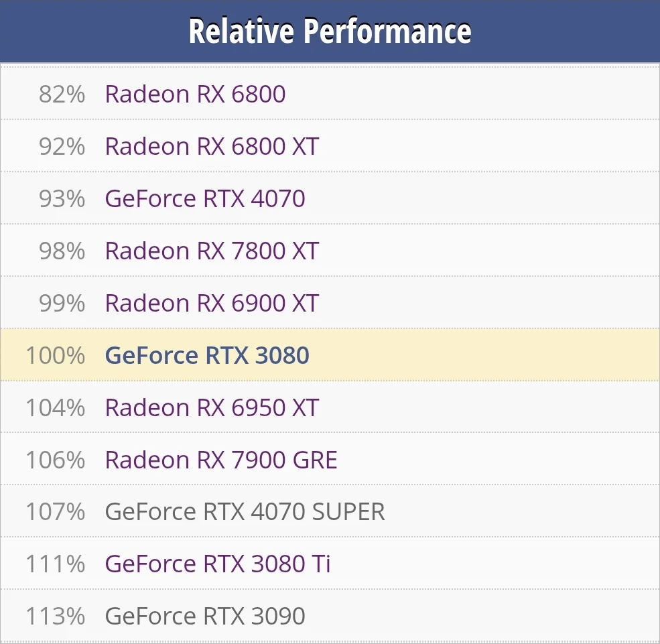Screen dimensions: 660x644
Task: Select the Radeon RX 7800 XT link
Action: coord(212,251)
